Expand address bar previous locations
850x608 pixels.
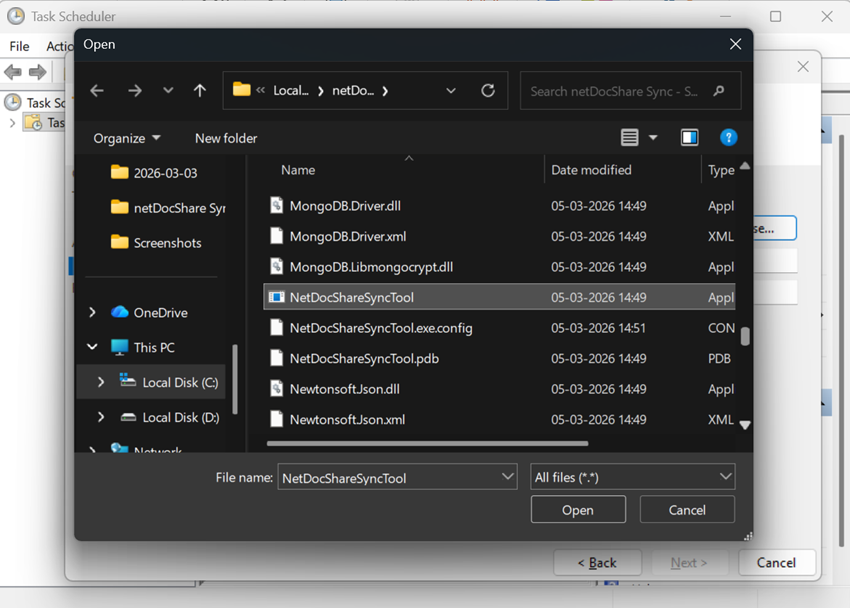450,90
